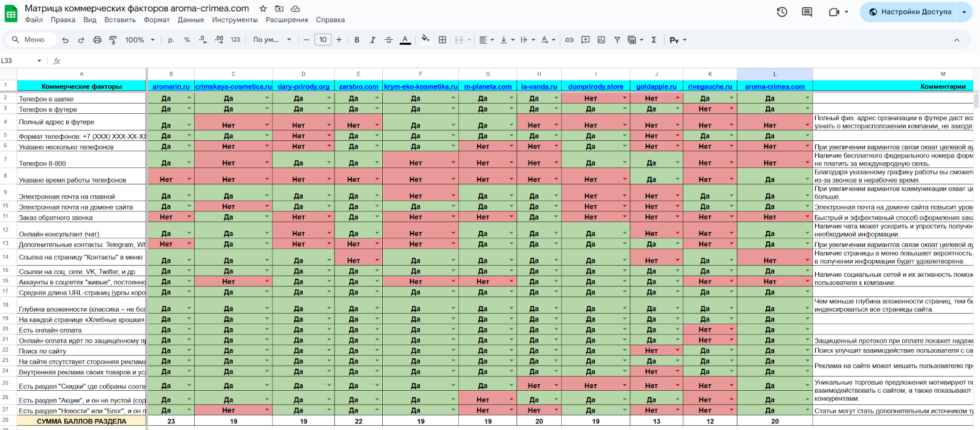980x430 pixels.
Task: Insert a link via toolbar icon
Action: click(569, 40)
